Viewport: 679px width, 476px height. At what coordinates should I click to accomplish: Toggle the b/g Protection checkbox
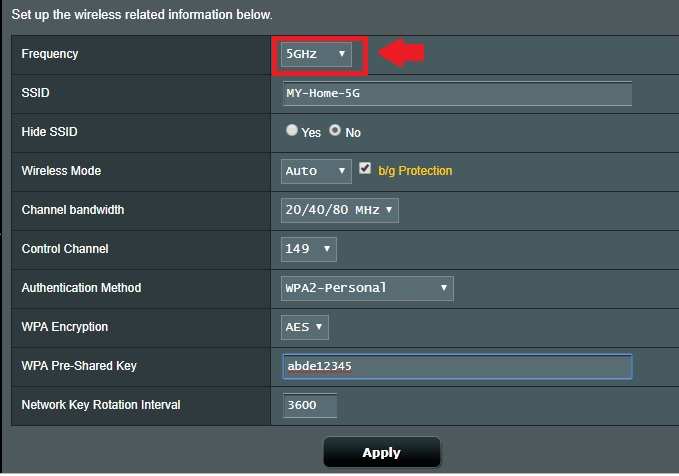[365, 169]
